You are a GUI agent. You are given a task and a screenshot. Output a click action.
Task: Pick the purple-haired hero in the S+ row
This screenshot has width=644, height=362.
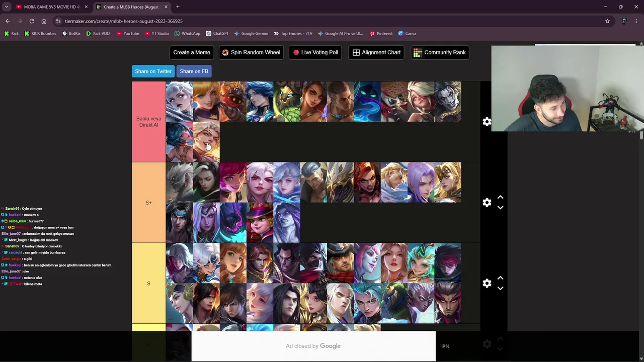(x=421, y=183)
